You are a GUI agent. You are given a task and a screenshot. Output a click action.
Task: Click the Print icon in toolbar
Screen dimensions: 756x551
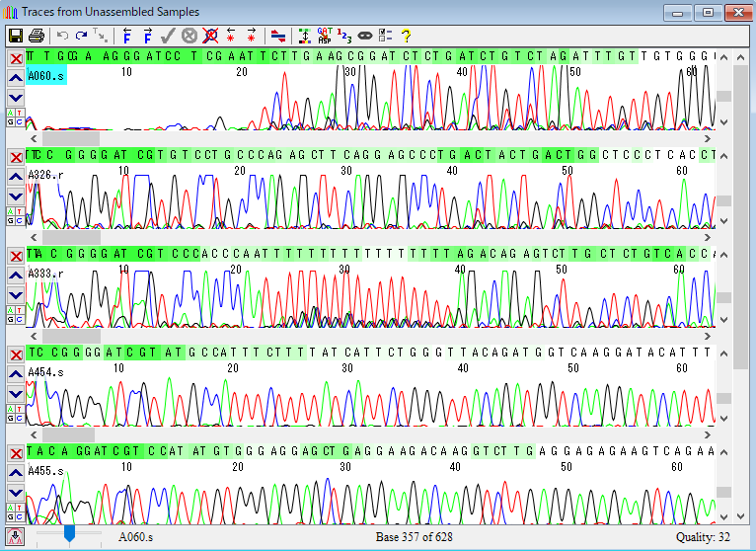(37, 36)
